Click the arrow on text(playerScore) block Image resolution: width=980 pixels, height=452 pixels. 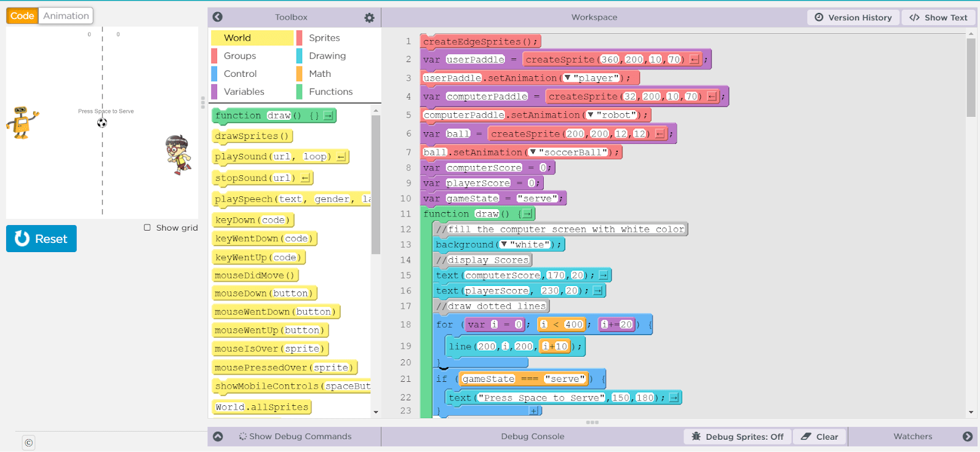pyautogui.click(x=597, y=291)
